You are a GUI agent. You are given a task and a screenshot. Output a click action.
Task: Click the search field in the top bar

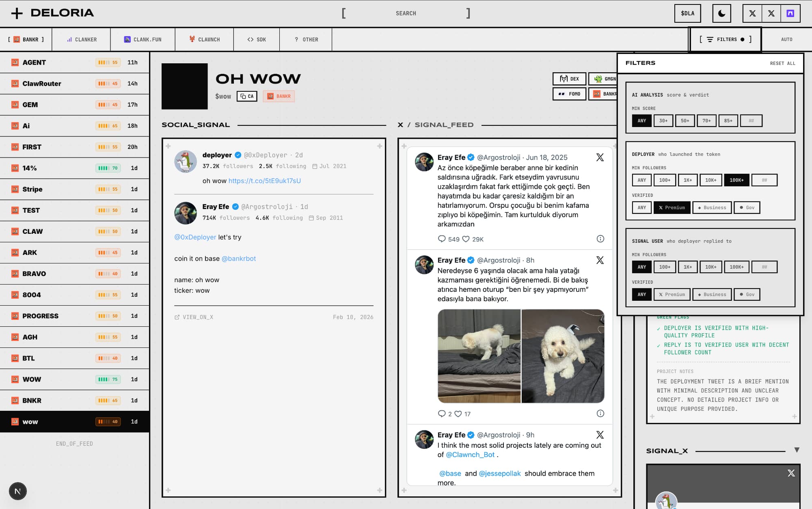pos(406,13)
